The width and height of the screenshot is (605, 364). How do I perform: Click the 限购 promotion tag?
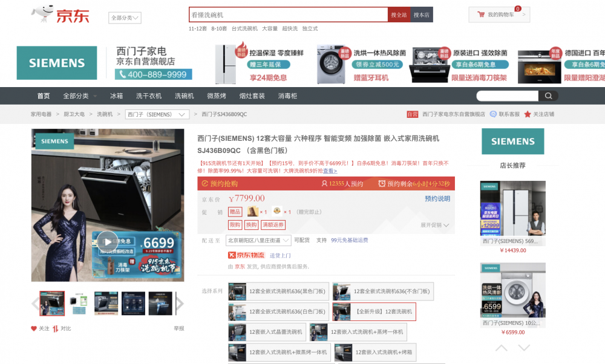[x=235, y=225]
